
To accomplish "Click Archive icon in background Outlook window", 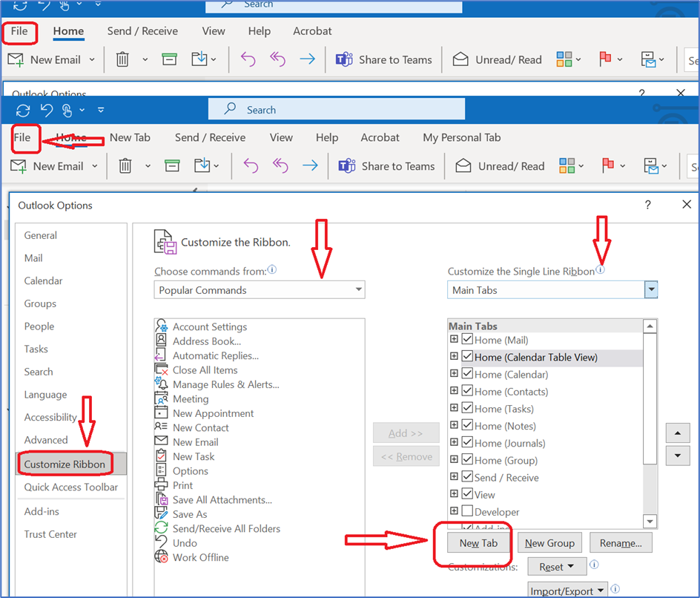I will pos(169,59).
